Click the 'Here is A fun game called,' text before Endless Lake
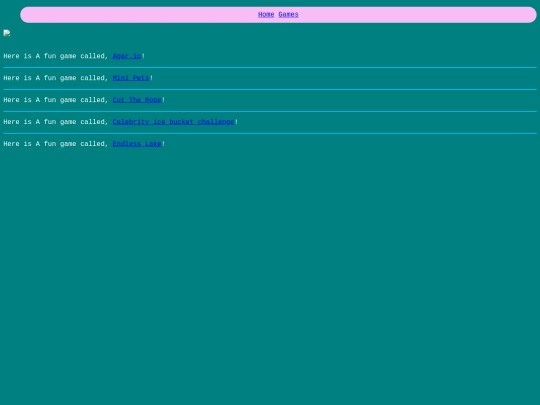This screenshot has height=405, width=540. coord(56,144)
